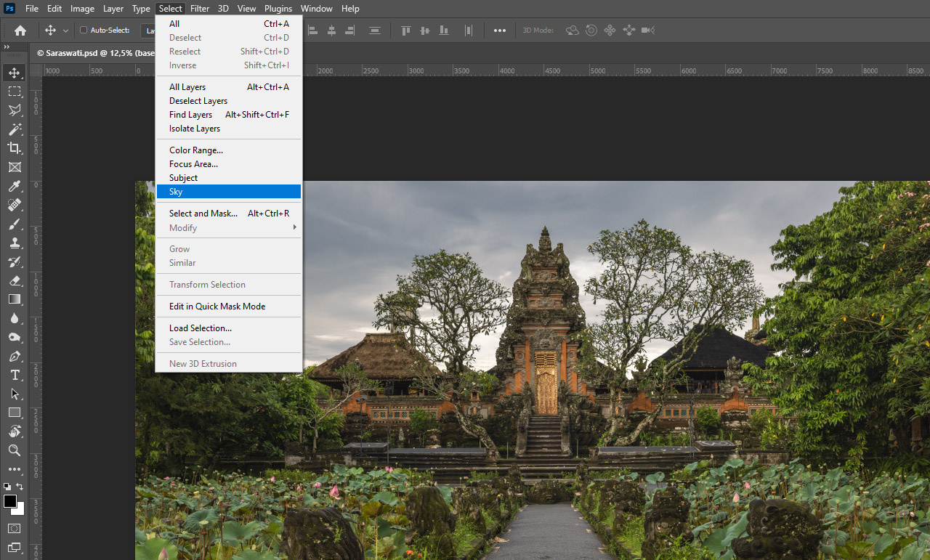The image size is (930, 560).
Task: Activate the Pen tool
Action: 15,356
